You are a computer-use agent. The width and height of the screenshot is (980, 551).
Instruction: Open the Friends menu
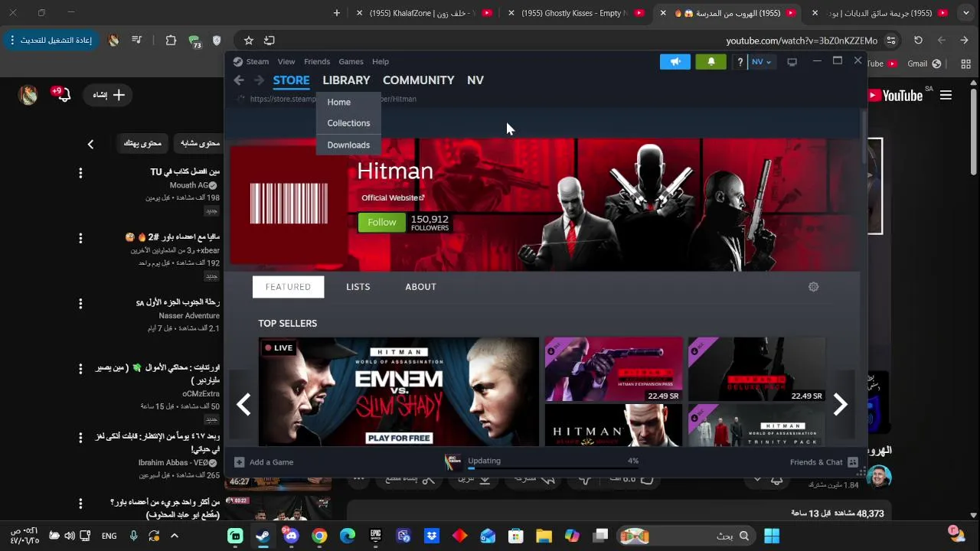pos(317,62)
